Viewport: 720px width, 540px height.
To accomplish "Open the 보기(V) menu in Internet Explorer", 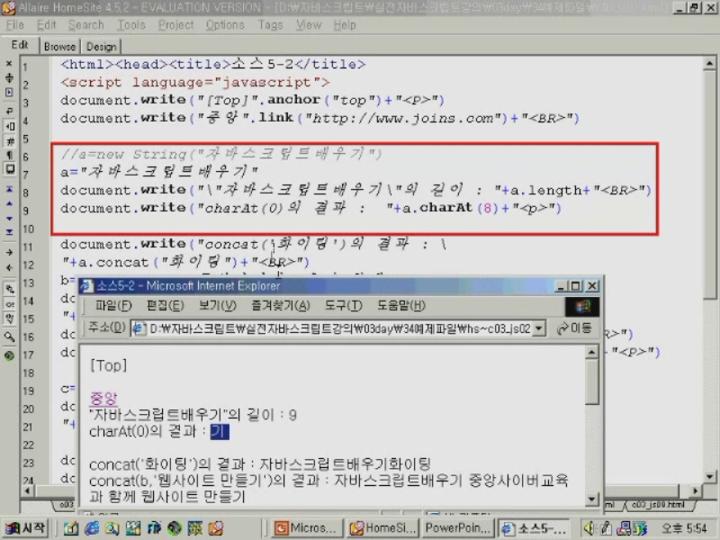I will coord(217,306).
